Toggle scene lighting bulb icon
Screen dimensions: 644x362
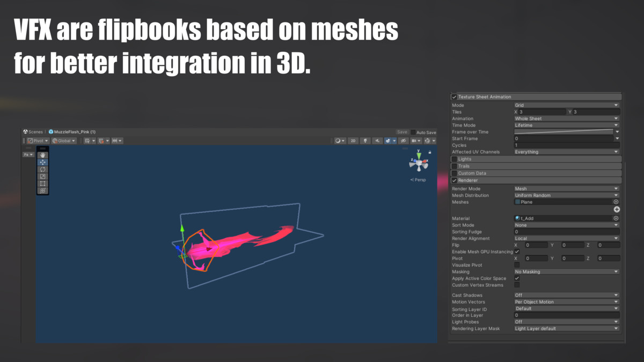[x=365, y=141]
